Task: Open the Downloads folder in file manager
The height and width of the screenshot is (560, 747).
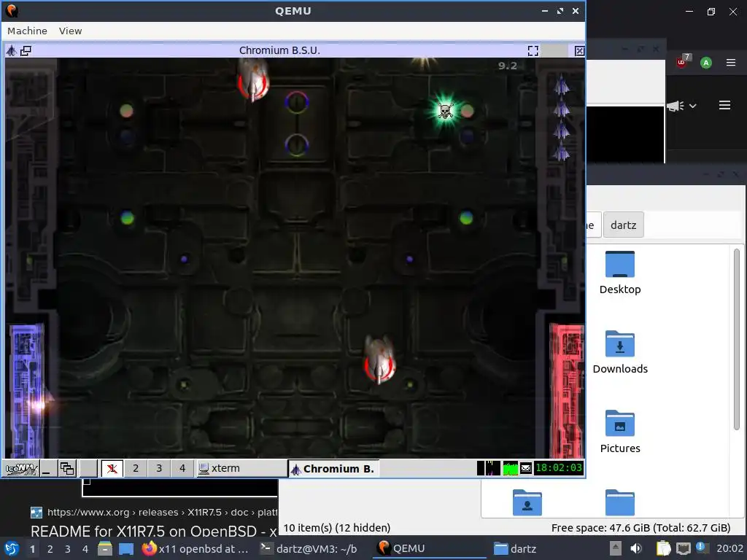Action: tap(620, 352)
